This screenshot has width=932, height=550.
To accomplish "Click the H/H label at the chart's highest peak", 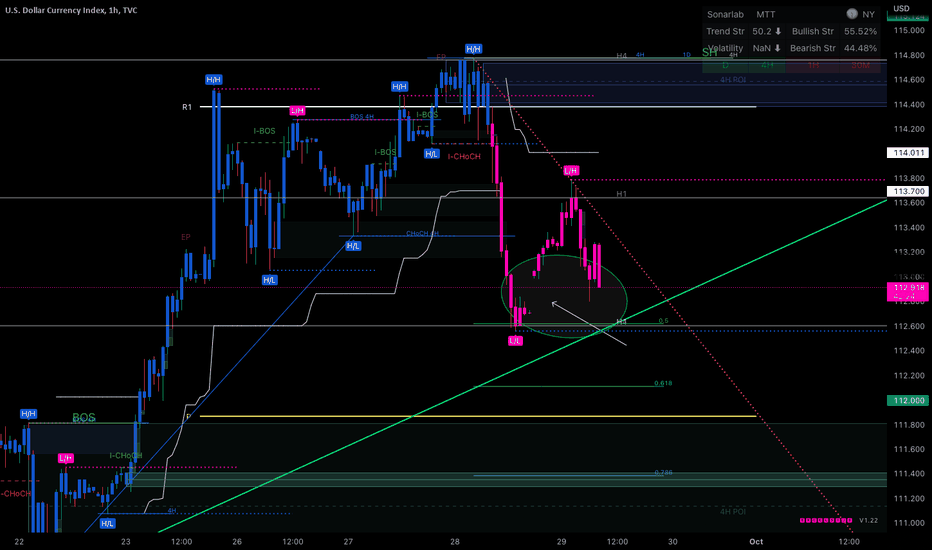I will coord(474,49).
